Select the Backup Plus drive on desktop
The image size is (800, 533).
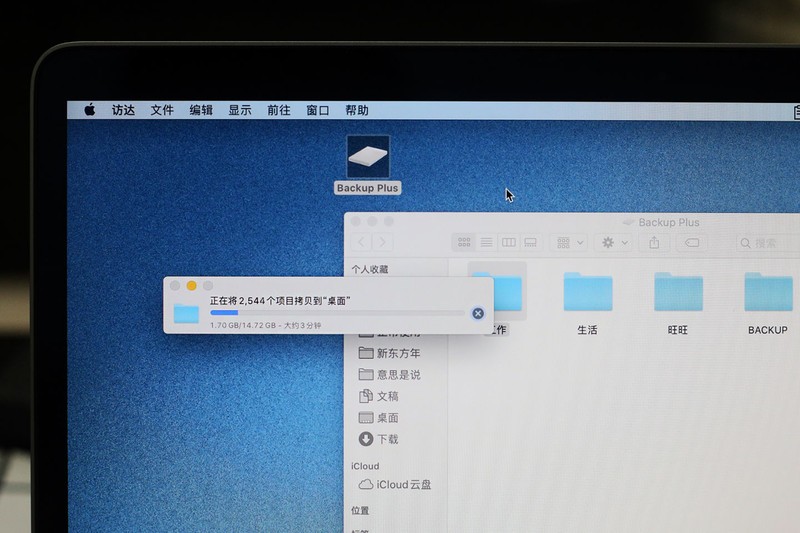(368, 164)
